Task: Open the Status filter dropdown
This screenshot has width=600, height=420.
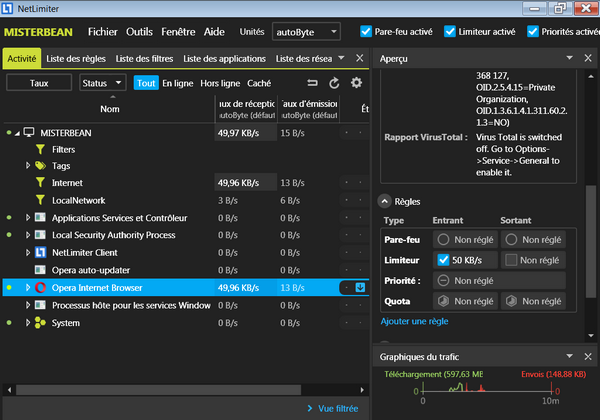Action: (103, 83)
